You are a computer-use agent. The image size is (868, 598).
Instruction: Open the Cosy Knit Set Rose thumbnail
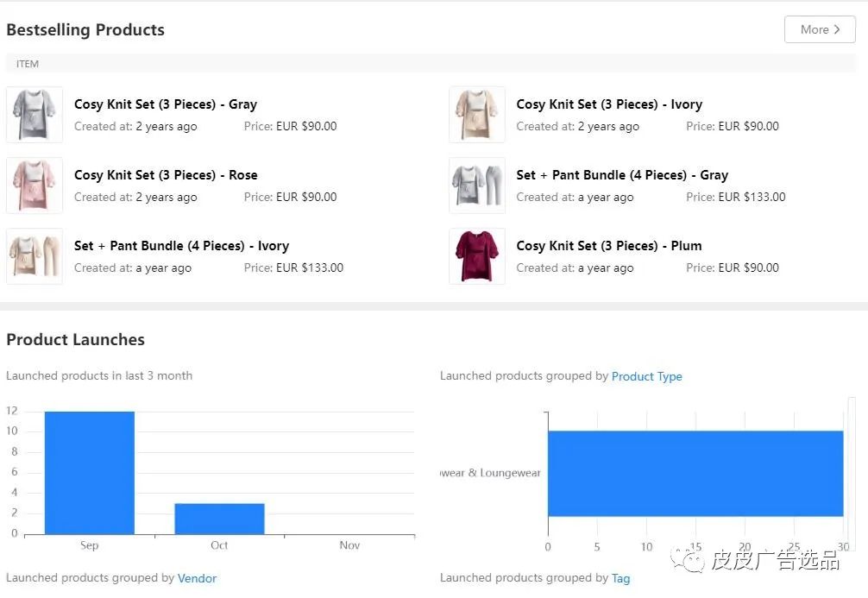[x=35, y=186]
